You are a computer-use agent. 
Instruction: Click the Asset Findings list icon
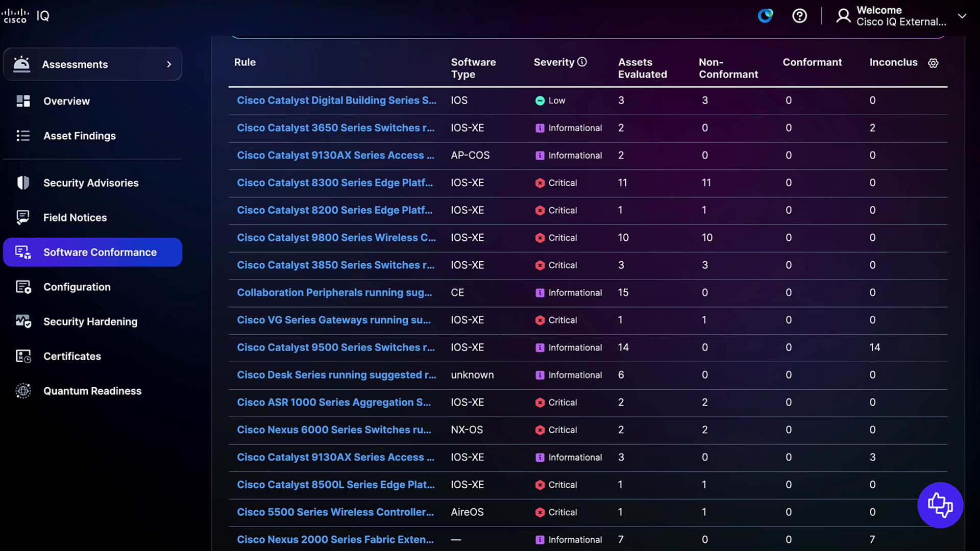23,136
